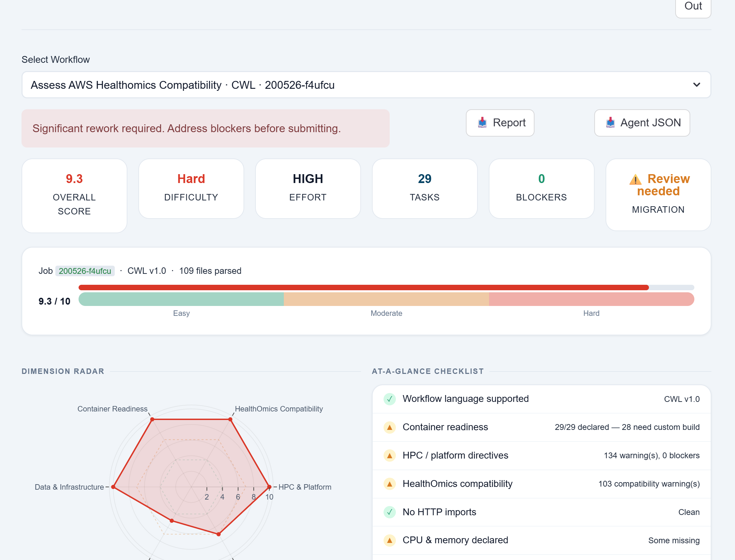Click the At-a-Glance Checklist section heading

428,371
